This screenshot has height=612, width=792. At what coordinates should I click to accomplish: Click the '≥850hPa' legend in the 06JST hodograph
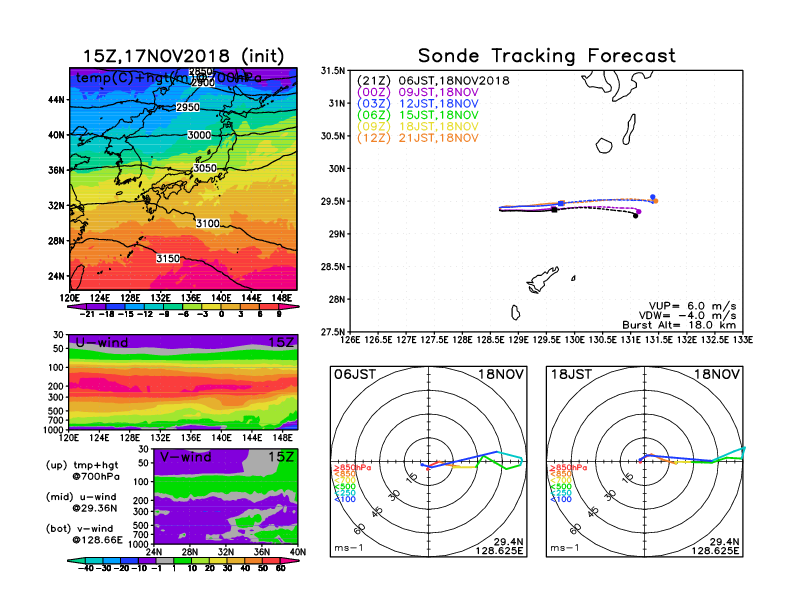(352, 468)
